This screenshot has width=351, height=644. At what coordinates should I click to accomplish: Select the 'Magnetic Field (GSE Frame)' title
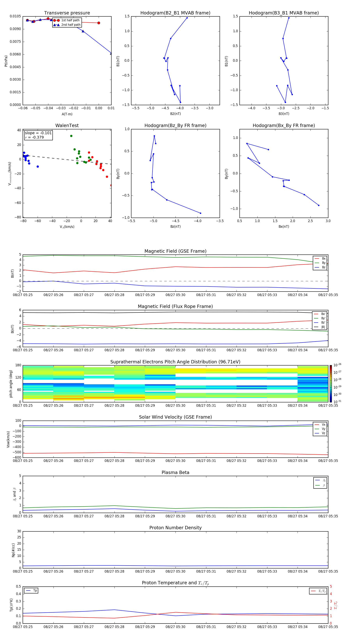click(x=175, y=251)
